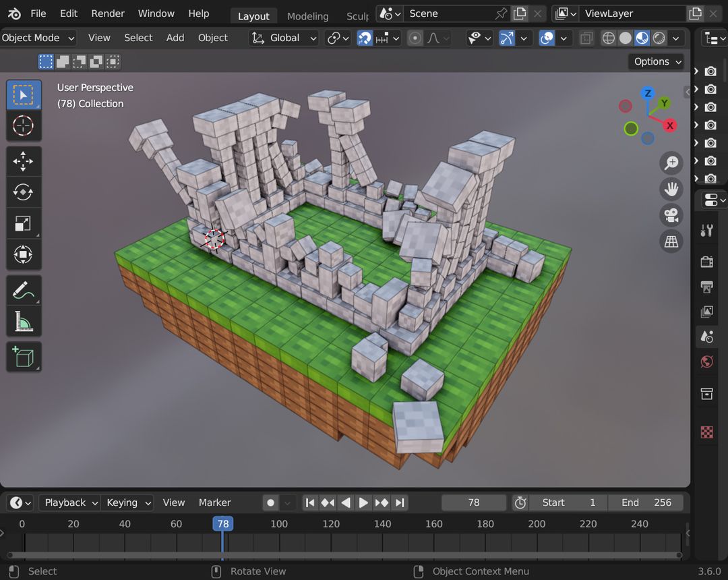Viewport: 728px width, 580px height.
Task: Expand the Options dropdown
Action: (x=657, y=61)
